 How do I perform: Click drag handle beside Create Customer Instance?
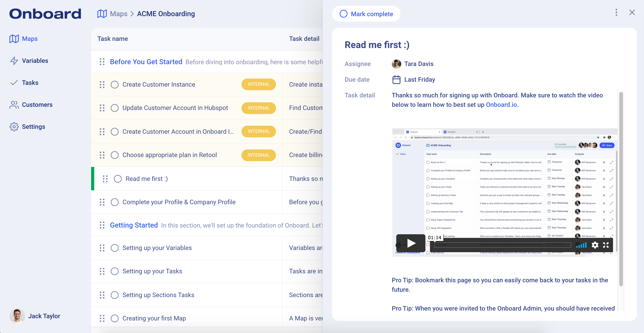102,85
